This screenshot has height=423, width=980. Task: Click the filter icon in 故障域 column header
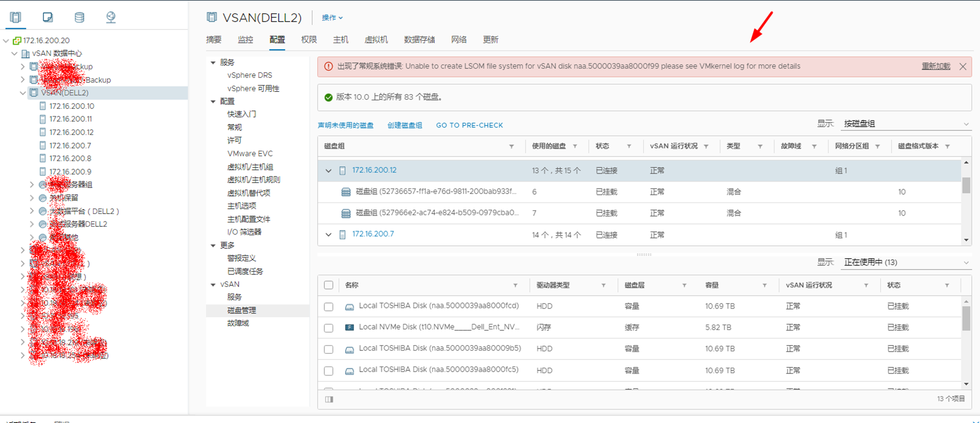814,147
